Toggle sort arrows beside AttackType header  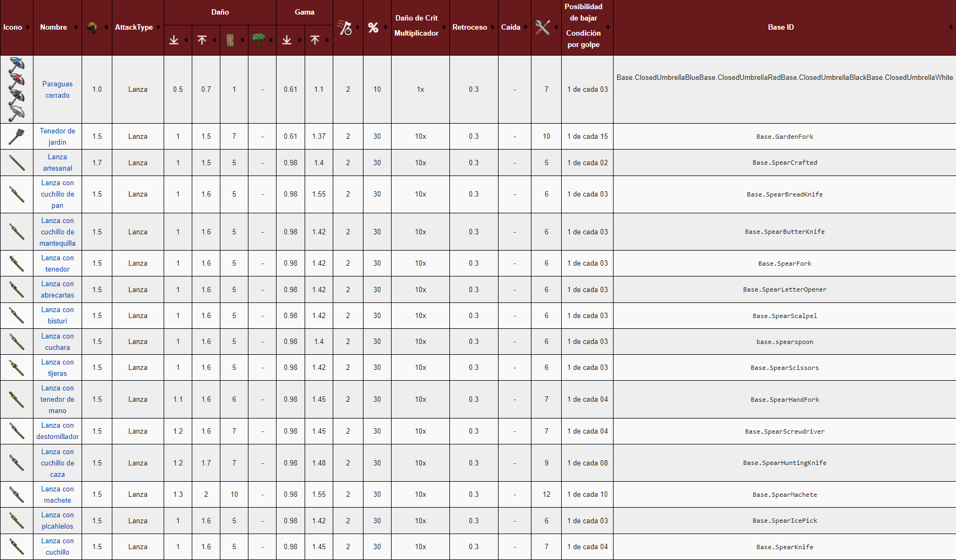[x=158, y=28]
